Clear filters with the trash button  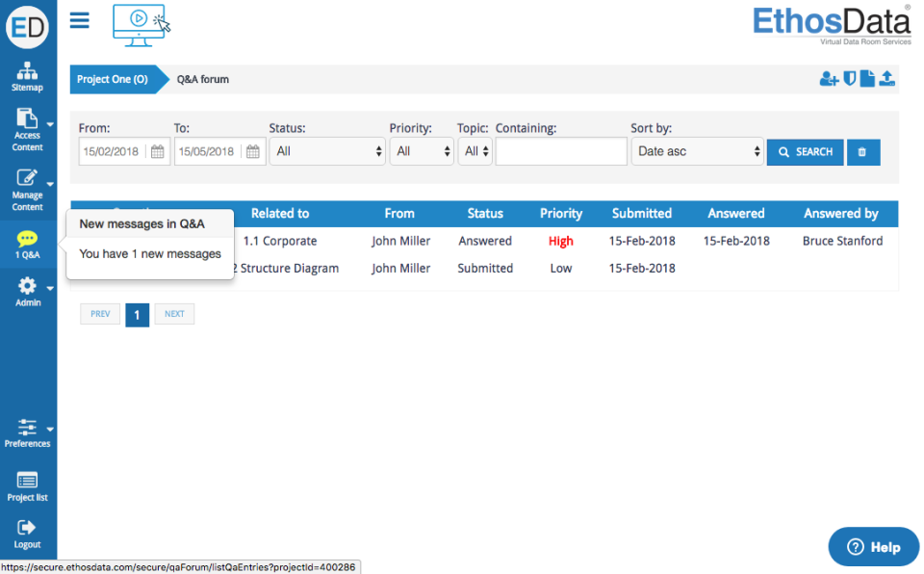862,152
